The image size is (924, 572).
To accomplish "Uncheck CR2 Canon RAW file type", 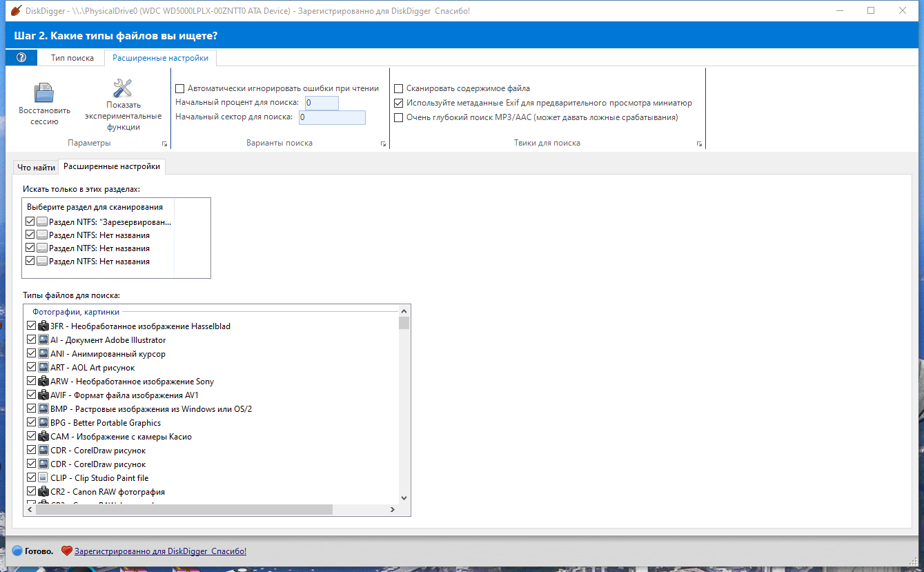I will click(x=31, y=492).
